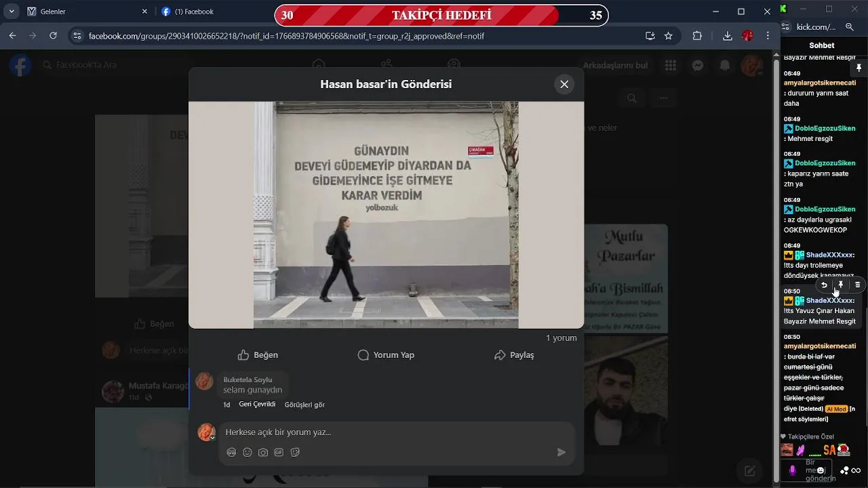Click 'Görüşleri gör' link
This screenshot has height=488, width=868.
pos(304,405)
